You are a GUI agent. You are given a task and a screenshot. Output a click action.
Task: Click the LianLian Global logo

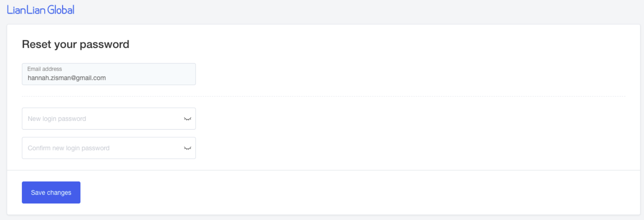pos(40,10)
